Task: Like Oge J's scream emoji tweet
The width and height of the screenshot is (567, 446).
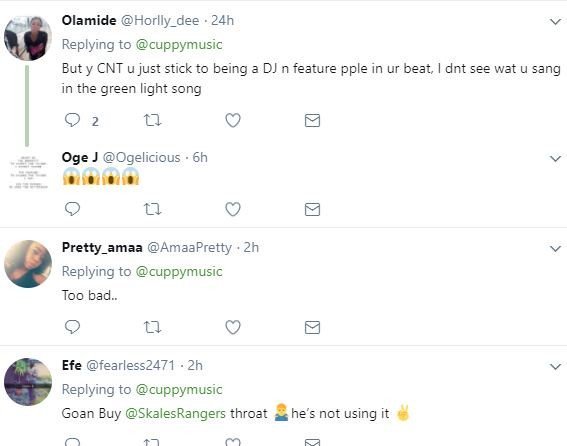Action: [233, 209]
